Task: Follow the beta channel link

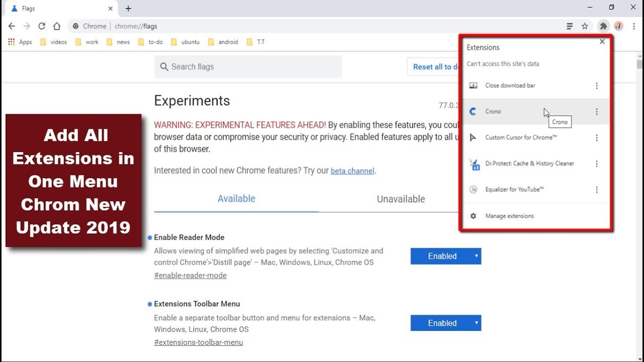Action: coord(352,171)
